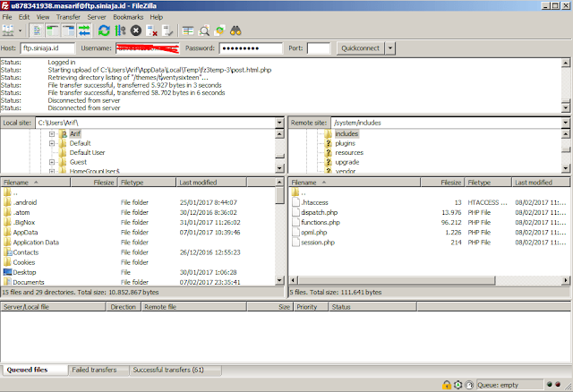Select the resources folder in remote tree

tap(349, 153)
